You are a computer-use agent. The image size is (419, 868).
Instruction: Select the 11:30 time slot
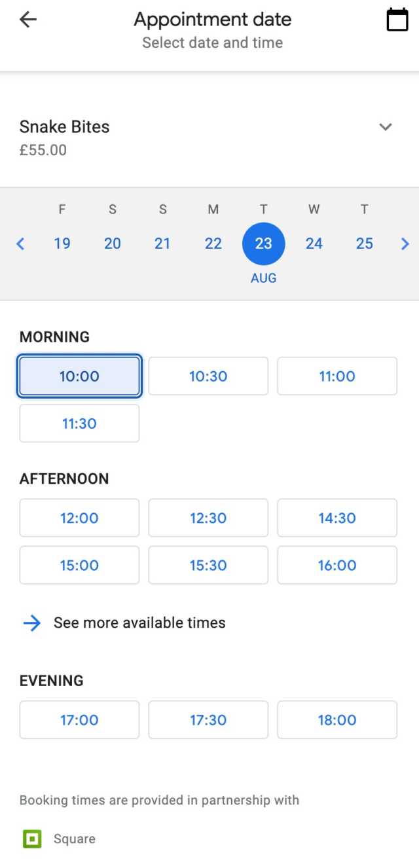[x=79, y=424]
